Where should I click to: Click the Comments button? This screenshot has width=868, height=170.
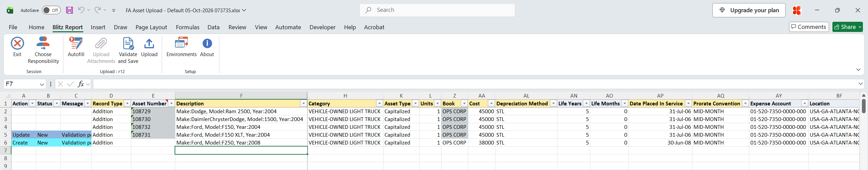(809, 27)
